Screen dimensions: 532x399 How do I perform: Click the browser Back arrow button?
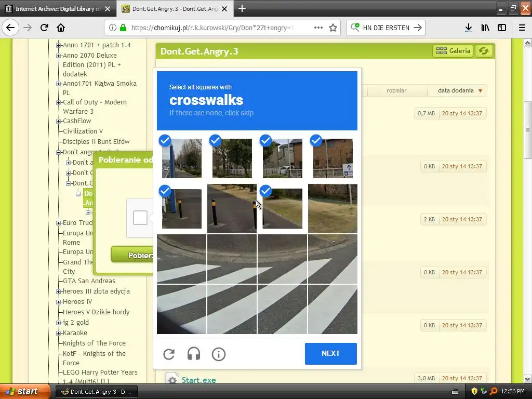pyautogui.click(x=10, y=28)
